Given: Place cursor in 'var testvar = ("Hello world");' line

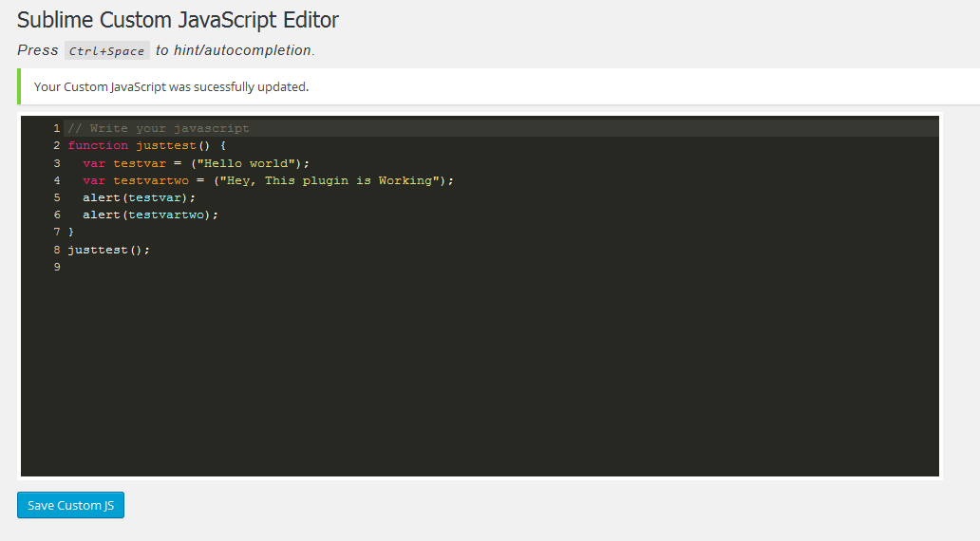Looking at the screenshot, I should 197,163.
